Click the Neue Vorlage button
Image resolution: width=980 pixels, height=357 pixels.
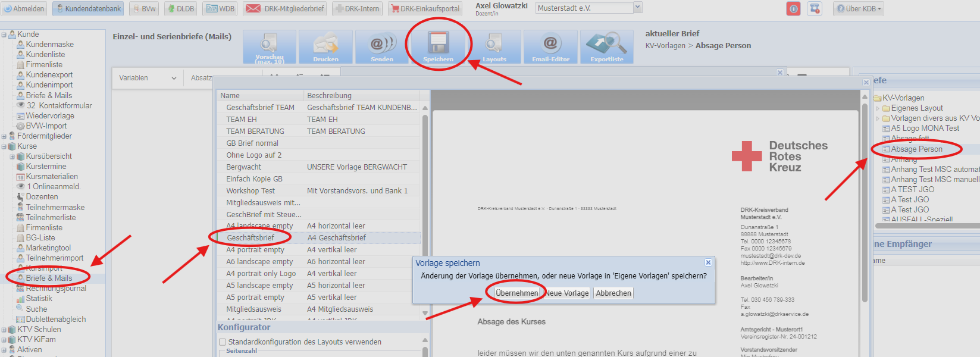coord(567,293)
